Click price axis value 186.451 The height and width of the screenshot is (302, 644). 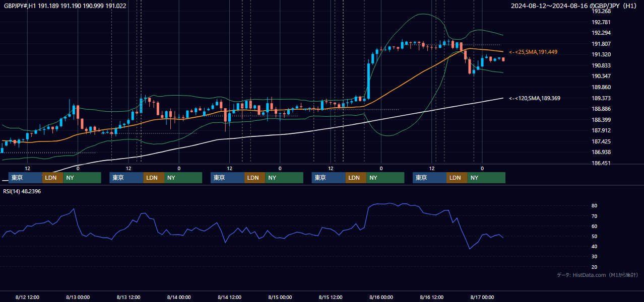pyautogui.click(x=601, y=163)
